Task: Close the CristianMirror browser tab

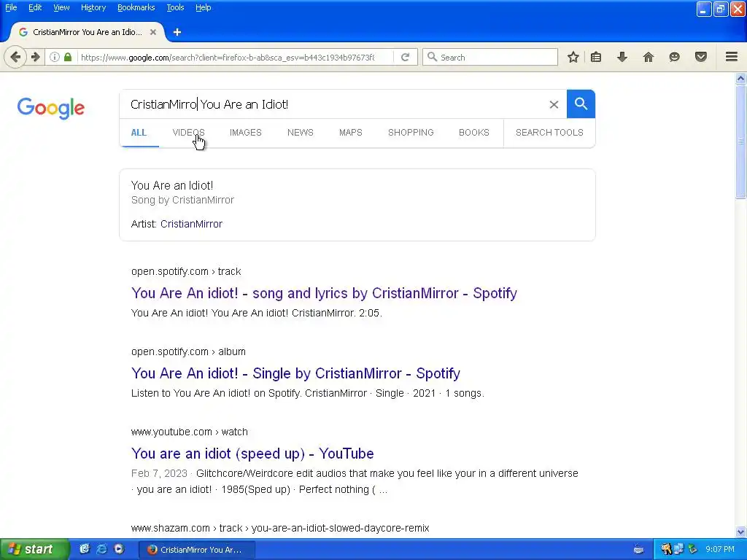Action: click(x=153, y=32)
